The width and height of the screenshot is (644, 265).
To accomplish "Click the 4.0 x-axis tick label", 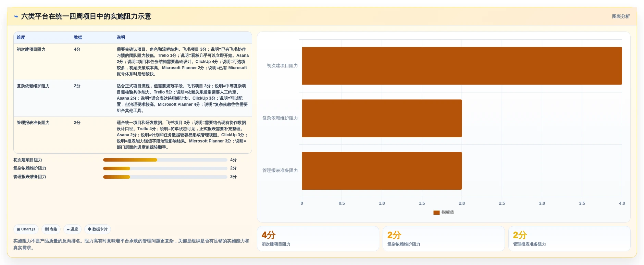I will [x=622, y=203].
